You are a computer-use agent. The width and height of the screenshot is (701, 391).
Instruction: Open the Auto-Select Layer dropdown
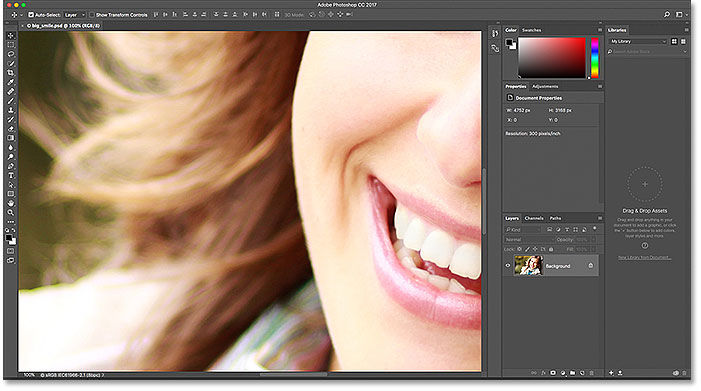pyautogui.click(x=74, y=15)
